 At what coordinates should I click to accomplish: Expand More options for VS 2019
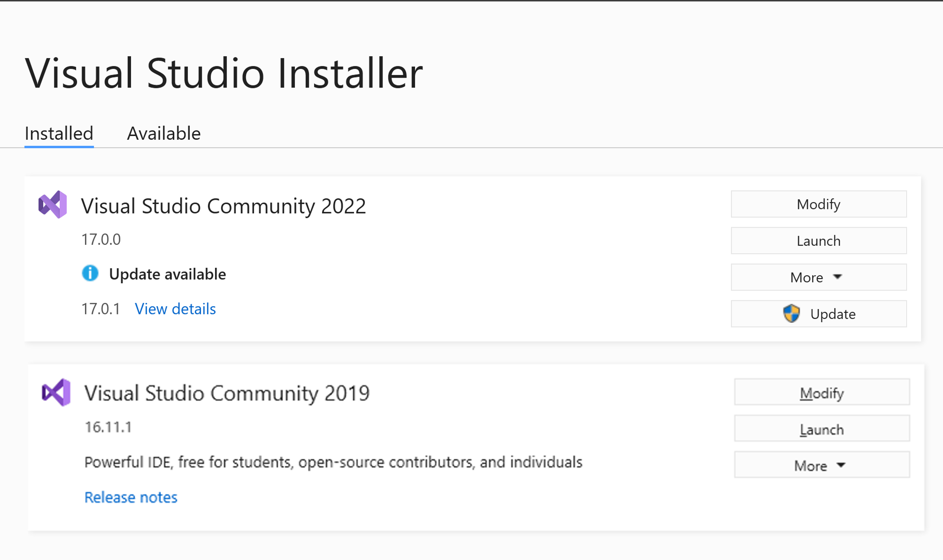(820, 465)
